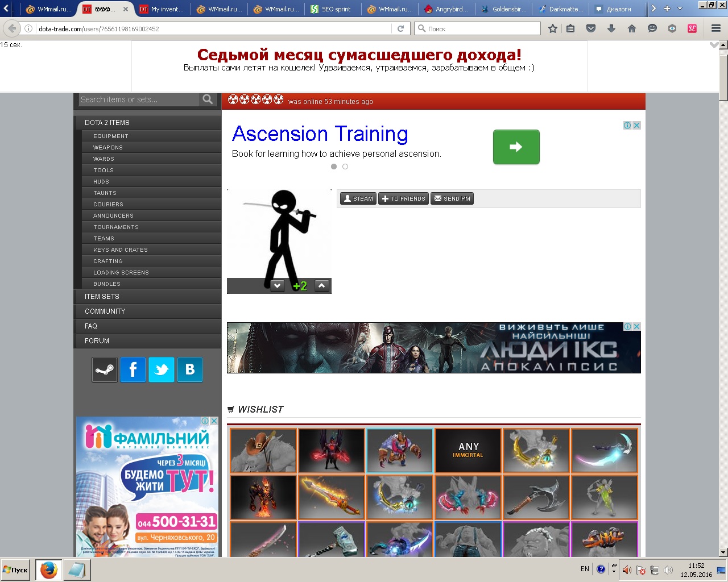
Task: Click TO FRIENDS button
Action: 404,199
